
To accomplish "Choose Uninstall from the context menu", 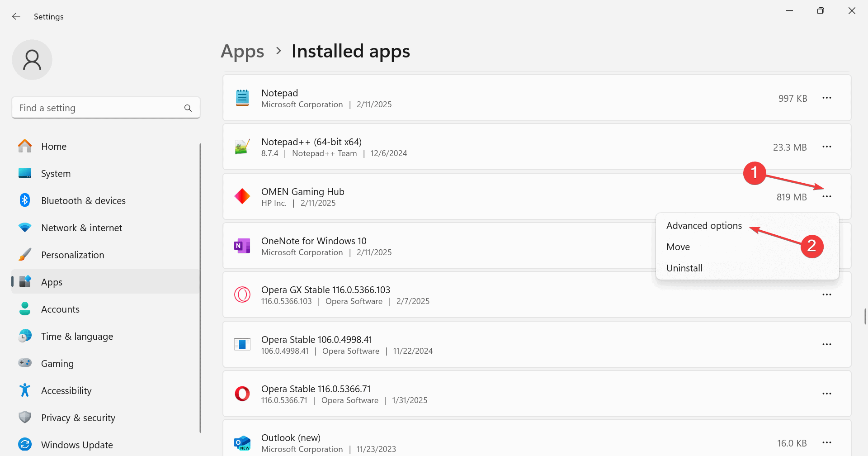I will (x=747, y=268).
